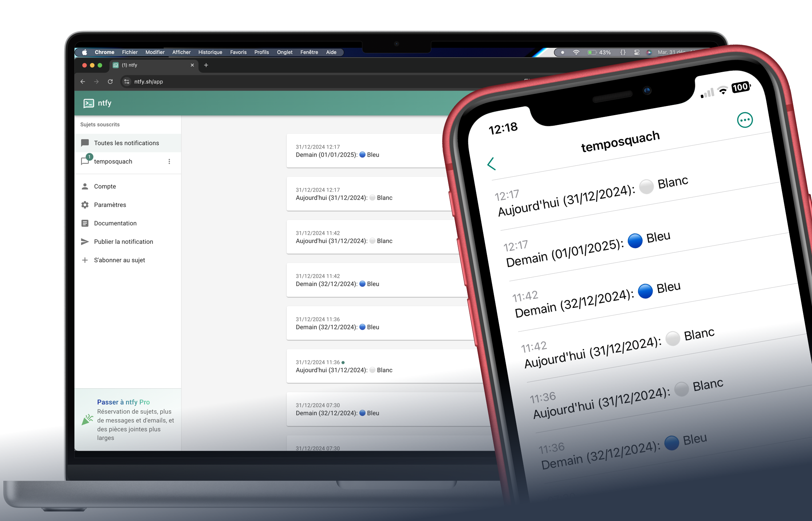Image resolution: width=812 pixels, height=521 pixels.
Task: Click S'abonner au sujet
Action: (128, 260)
